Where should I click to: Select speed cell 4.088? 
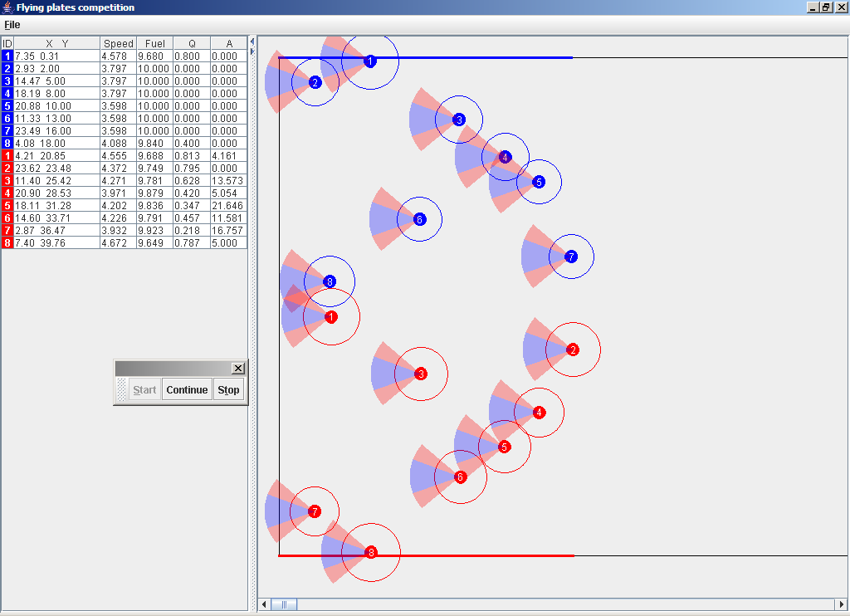[118, 143]
